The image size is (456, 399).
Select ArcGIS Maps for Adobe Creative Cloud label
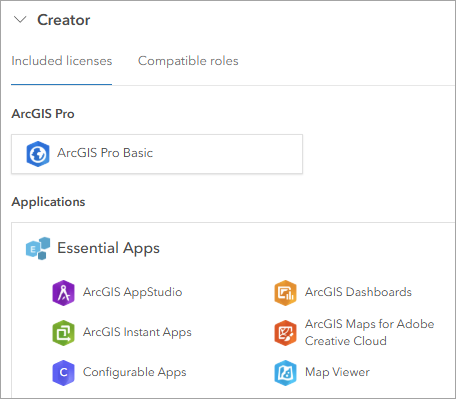[370, 332]
